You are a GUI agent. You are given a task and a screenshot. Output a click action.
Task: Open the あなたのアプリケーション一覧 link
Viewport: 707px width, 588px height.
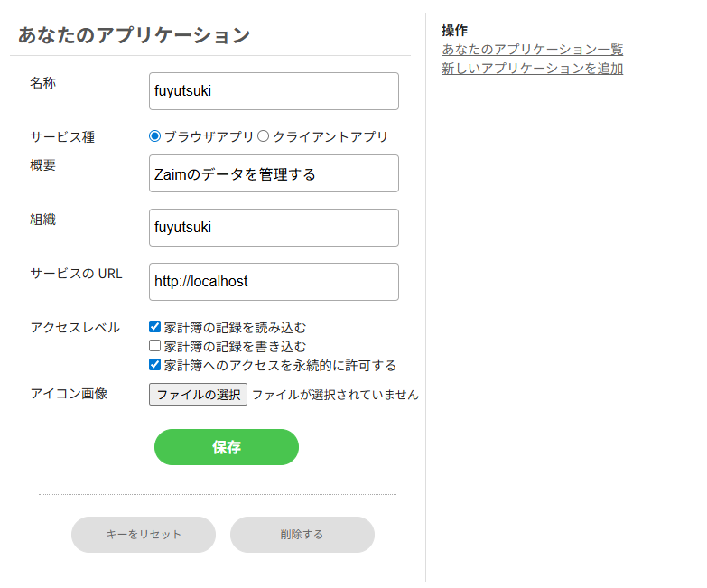532,50
